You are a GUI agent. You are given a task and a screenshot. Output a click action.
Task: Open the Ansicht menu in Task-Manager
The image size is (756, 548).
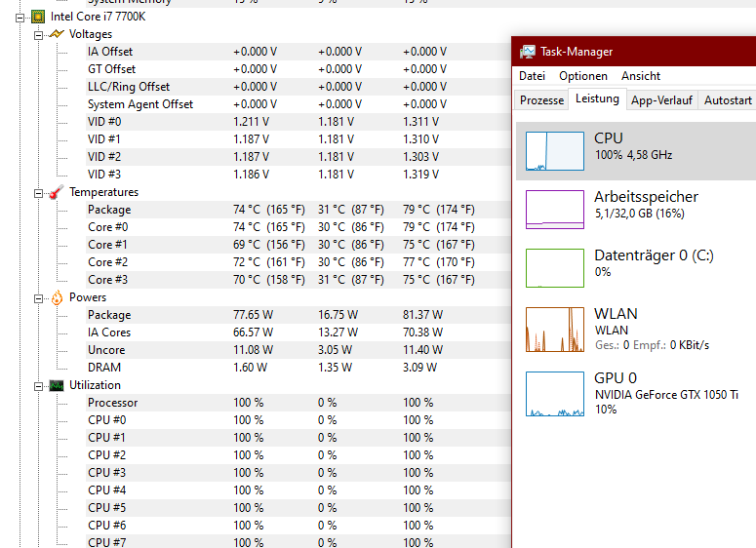point(640,76)
